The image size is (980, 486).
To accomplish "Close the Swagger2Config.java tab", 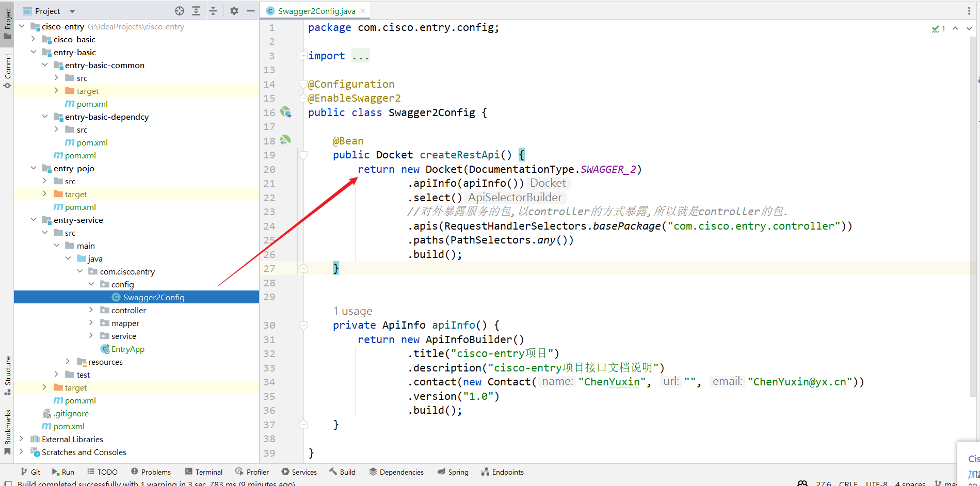I will (363, 11).
